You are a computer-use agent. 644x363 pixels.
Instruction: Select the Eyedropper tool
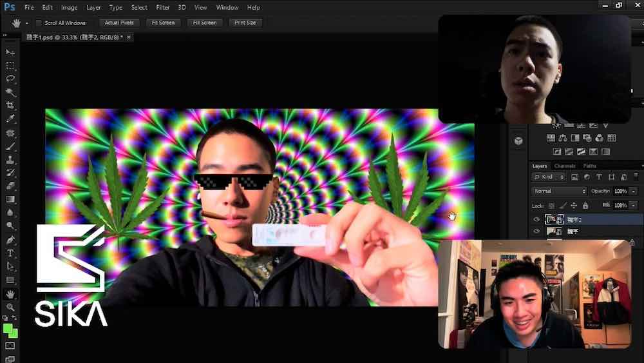coord(10,119)
